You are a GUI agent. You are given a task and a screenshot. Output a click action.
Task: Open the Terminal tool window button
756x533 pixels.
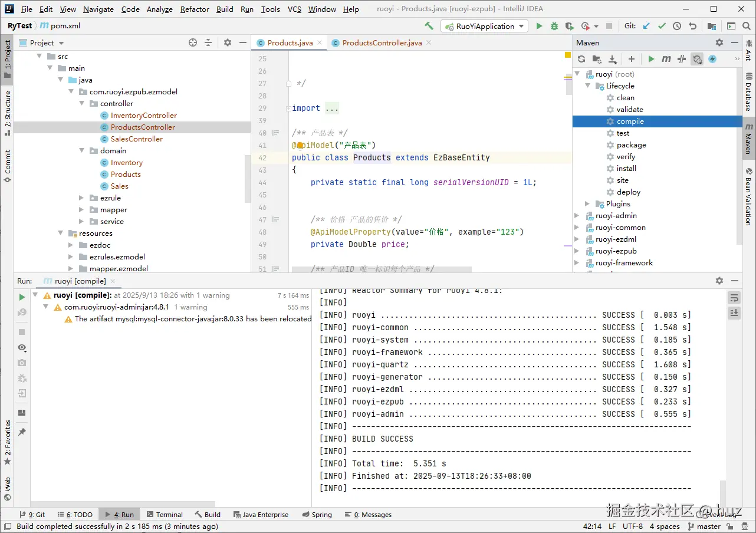(165, 515)
